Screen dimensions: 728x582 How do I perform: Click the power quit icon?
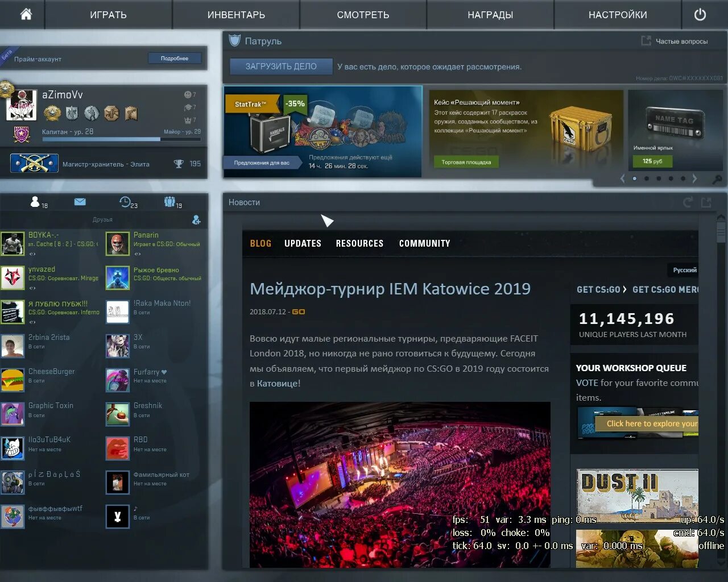tap(700, 15)
